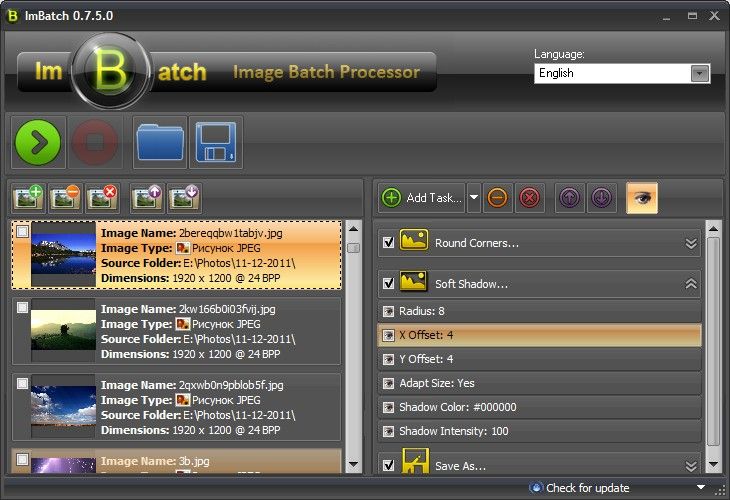Screen dimensions: 730x500
Task: Open folder using blue folder icon
Action: [x=158, y=142]
